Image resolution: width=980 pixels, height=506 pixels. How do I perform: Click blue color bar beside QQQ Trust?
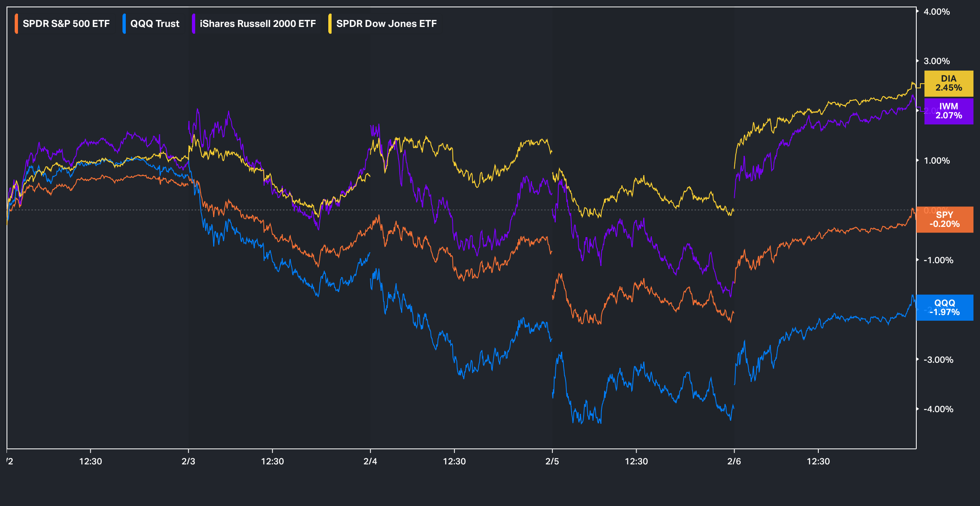124,24
